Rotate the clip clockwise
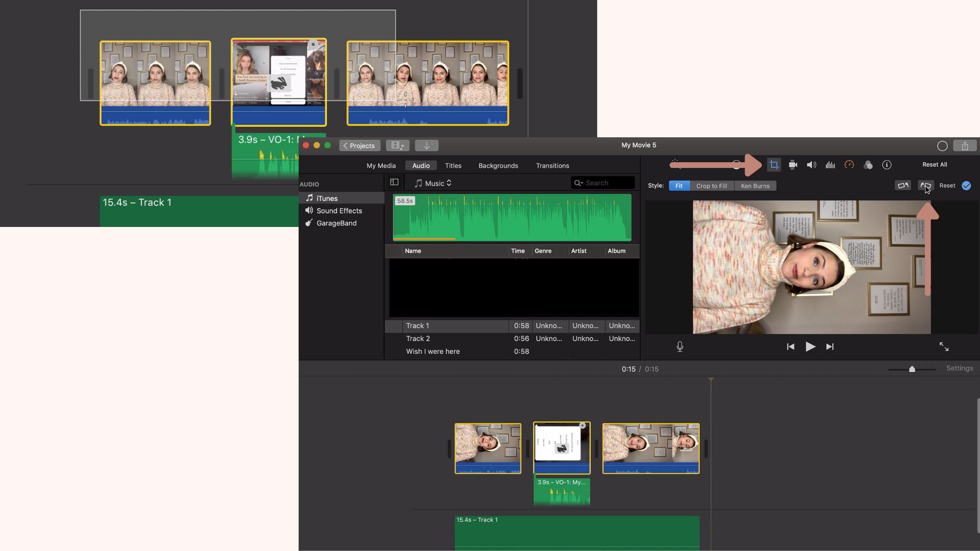This screenshot has width=980, height=551. [x=926, y=185]
